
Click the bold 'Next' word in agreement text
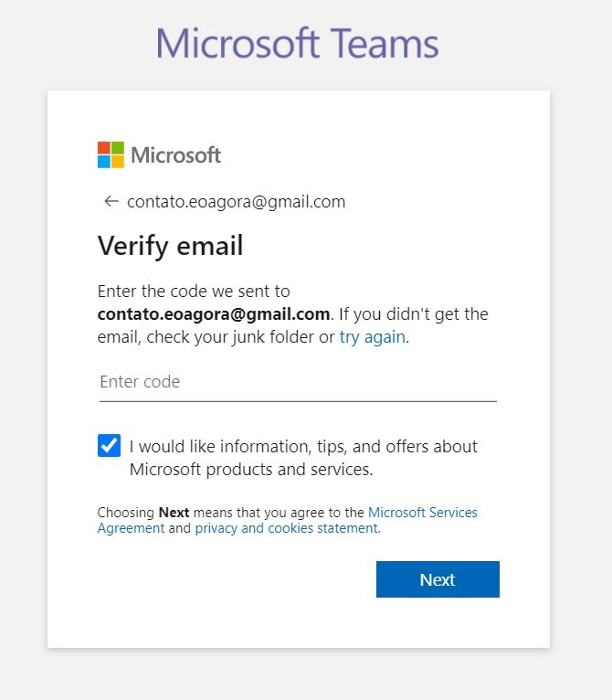click(x=174, y=512)
